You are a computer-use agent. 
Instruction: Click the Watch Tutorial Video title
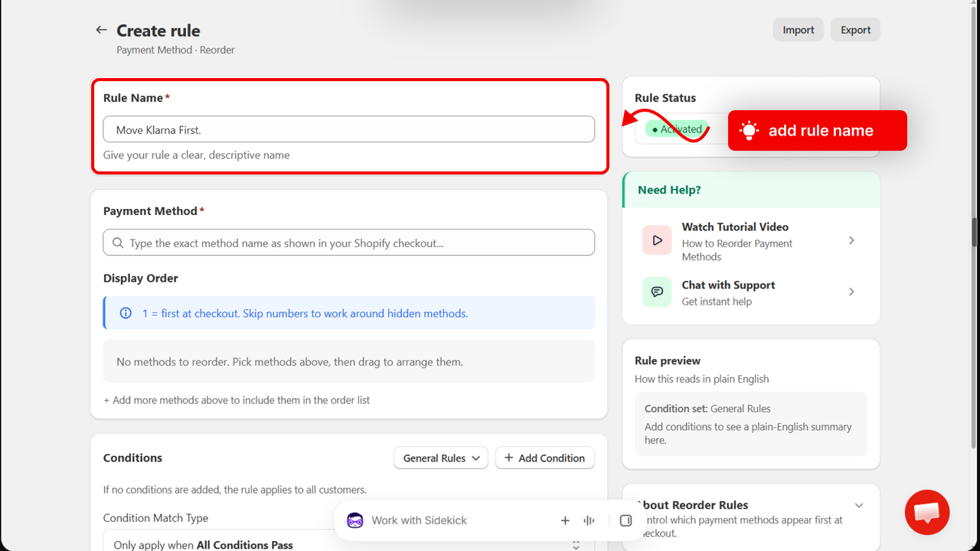(735, 227)
